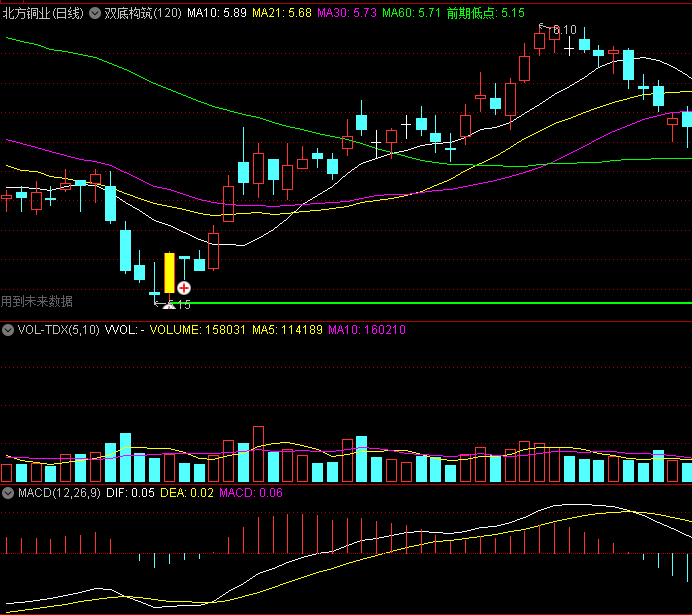The width and height of the screenshot is (692, 615).
Task: Click the white triangle marker near 5.15
Action: click(x=169, y=305)
